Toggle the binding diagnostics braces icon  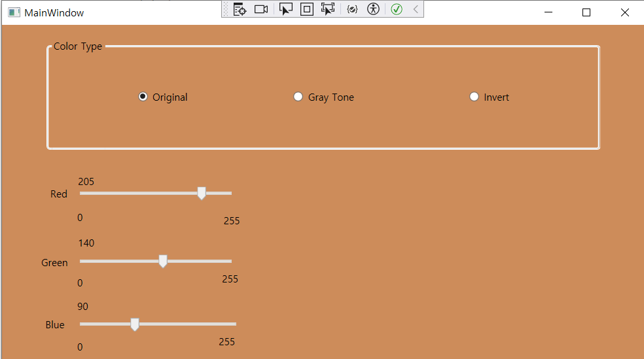(352, 9)
